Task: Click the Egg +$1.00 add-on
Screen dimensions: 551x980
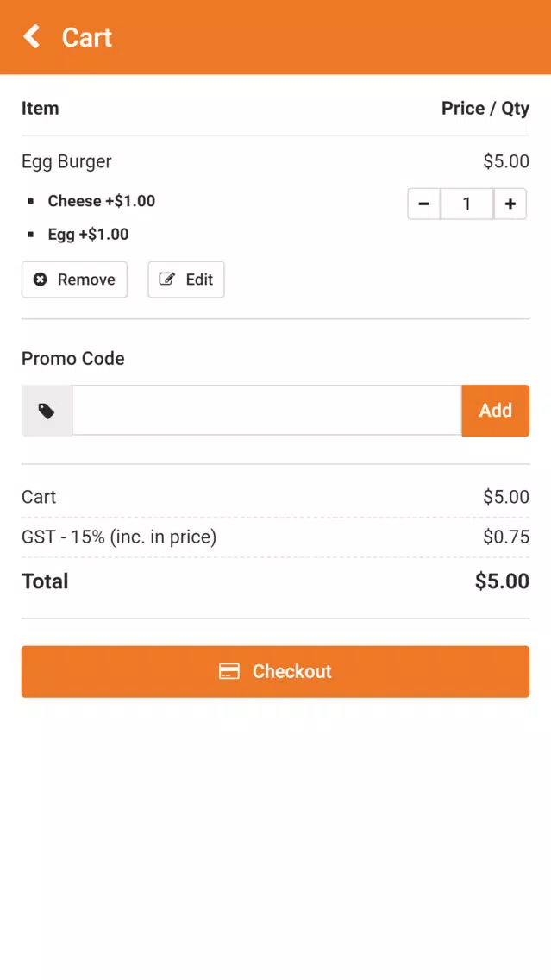Action: pos(88,235)
